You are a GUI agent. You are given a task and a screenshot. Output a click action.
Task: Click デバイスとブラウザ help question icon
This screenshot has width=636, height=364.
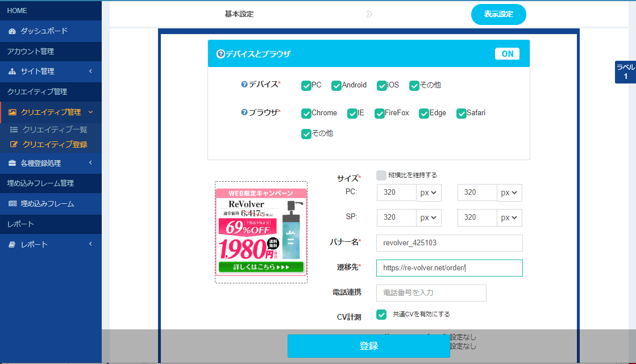click(x=221, y=54)
